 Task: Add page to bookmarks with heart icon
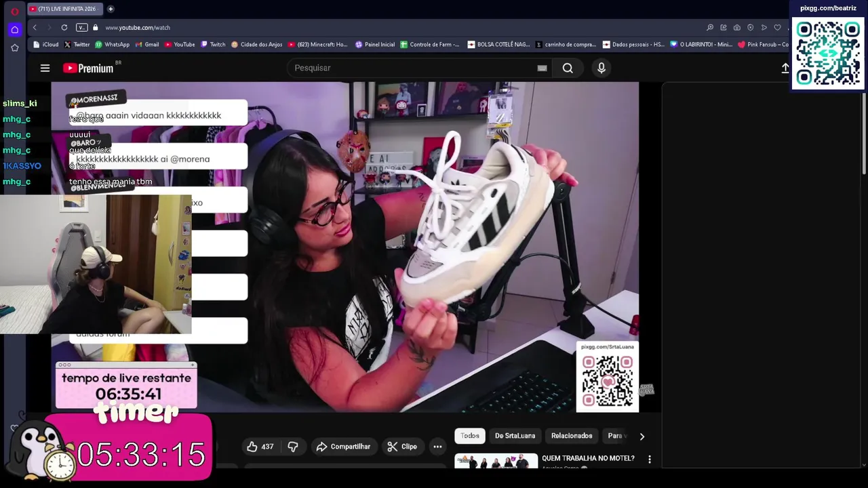coord(778,27)
